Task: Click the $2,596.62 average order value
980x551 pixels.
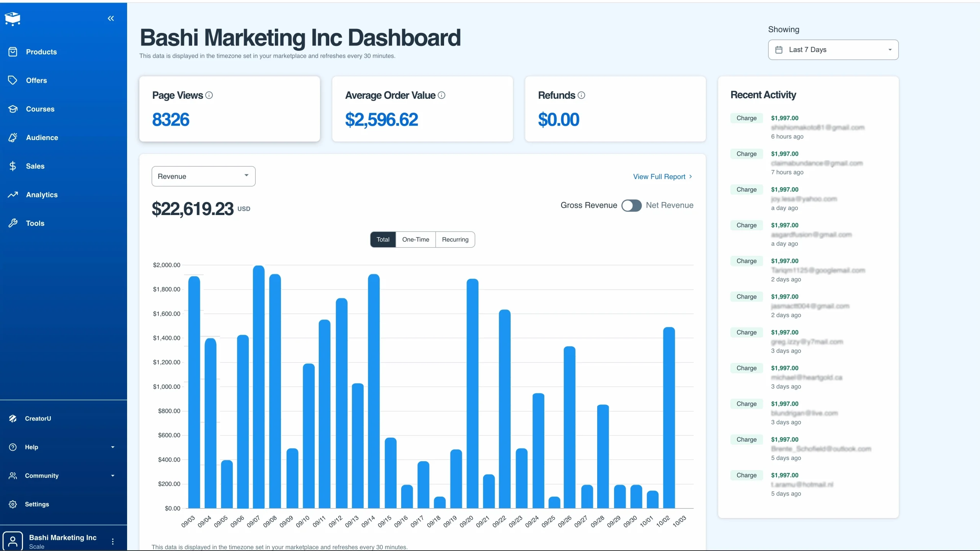Action: tap(381, 120)
